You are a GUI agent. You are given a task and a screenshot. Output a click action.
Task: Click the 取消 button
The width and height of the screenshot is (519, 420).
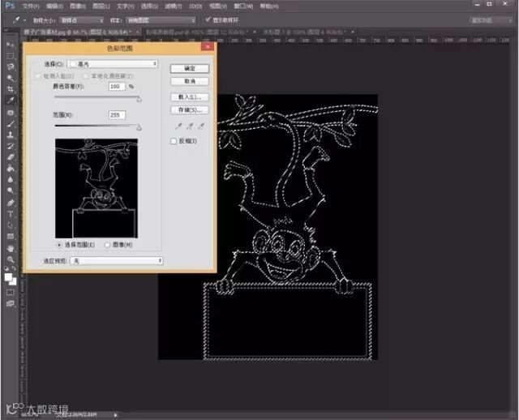(x=190, y=81)
